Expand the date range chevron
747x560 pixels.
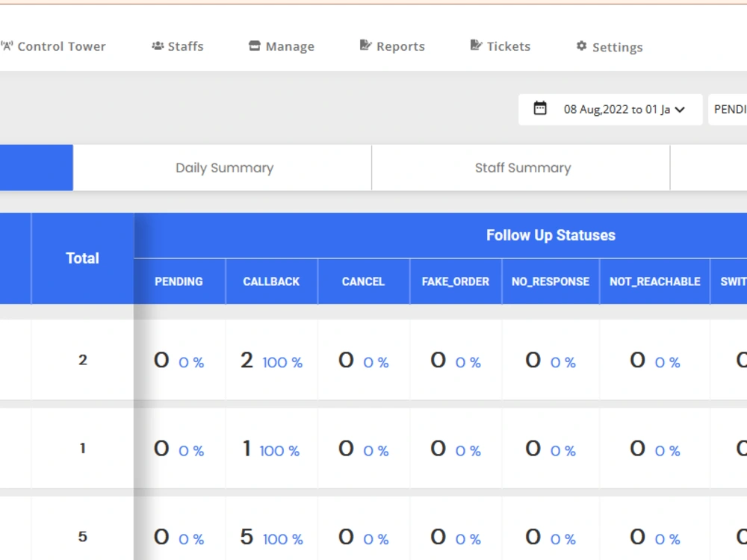(681, 110)
